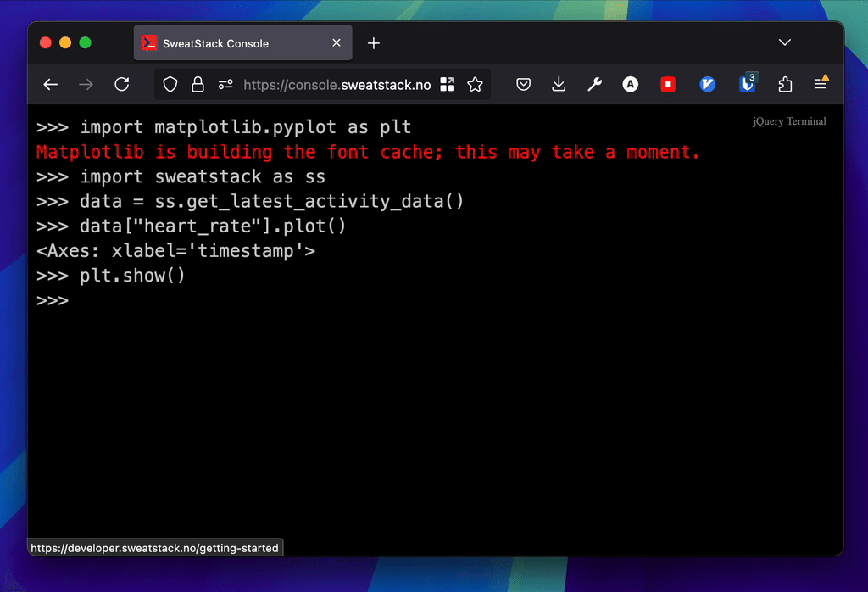
Task: Bookmark this page with the star icon
Action: 475,84
